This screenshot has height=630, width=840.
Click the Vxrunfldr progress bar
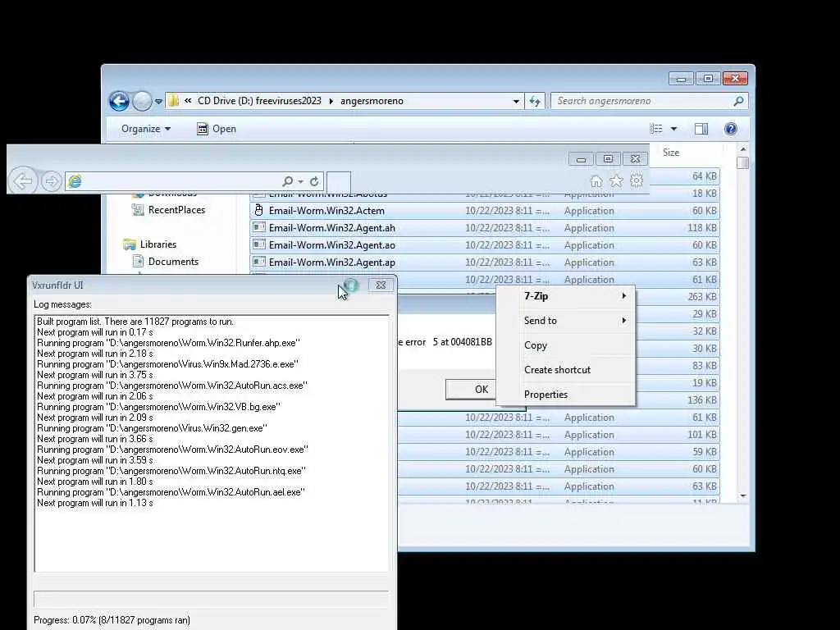pos(211,599)
